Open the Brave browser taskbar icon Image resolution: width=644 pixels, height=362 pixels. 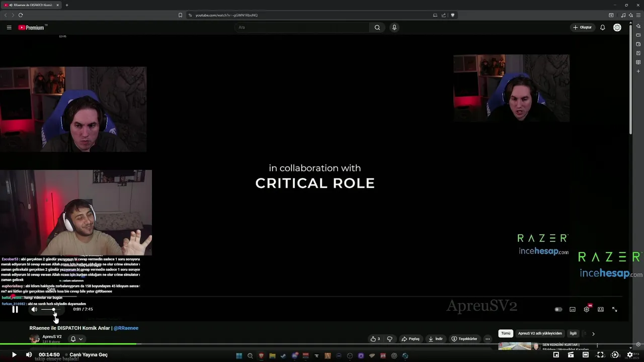click(x=261, y=356)
